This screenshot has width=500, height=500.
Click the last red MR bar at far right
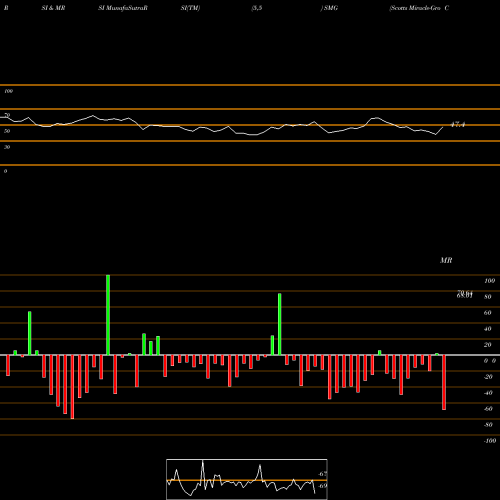[444, 382]
